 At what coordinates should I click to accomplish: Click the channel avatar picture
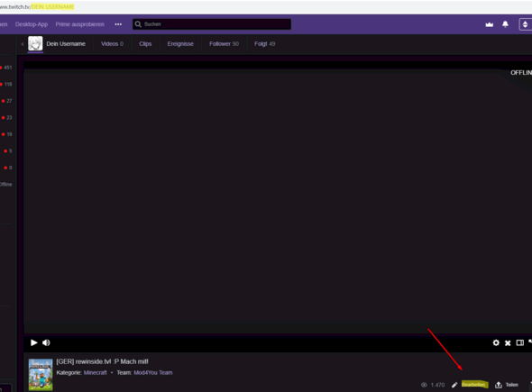[35, 44]
